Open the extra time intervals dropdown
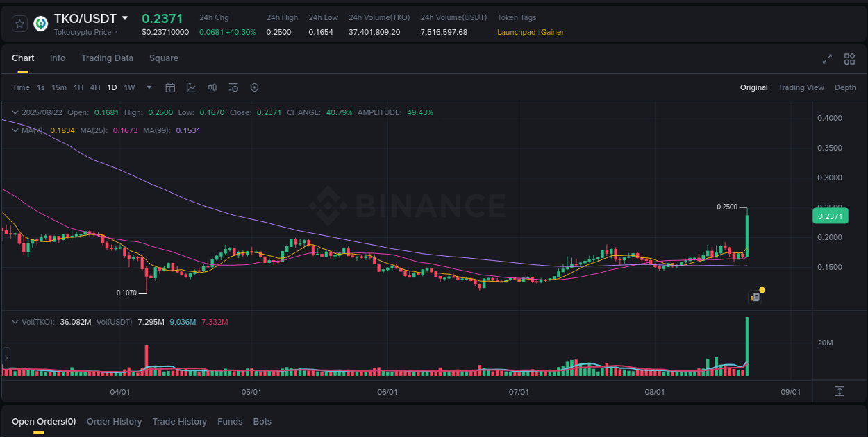The image size is (868, 437). [149, 87]
